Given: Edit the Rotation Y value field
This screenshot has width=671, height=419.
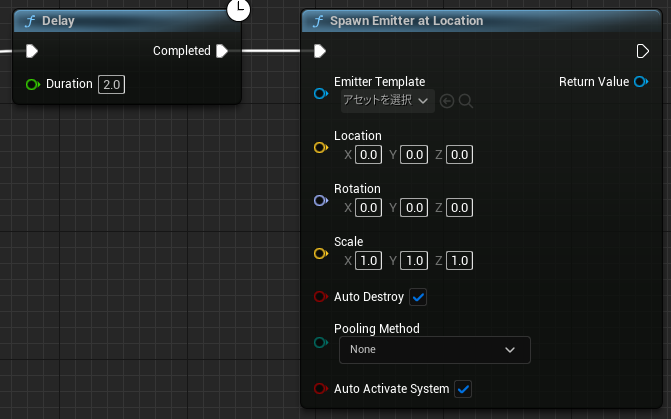Looking at the screenshot, I should click(414, 208).
